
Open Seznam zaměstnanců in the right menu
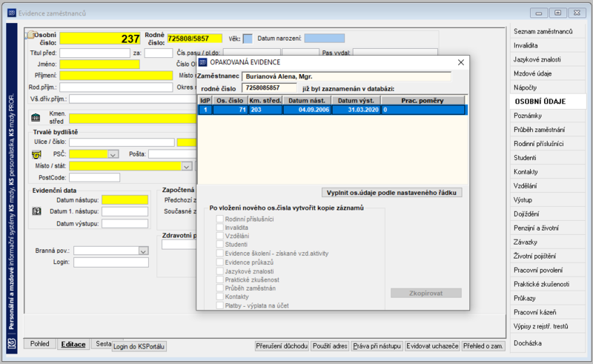(547, 31)
